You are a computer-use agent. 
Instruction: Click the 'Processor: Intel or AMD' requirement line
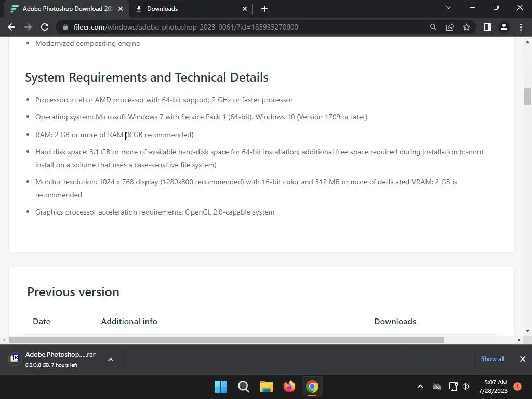[164, 100]
